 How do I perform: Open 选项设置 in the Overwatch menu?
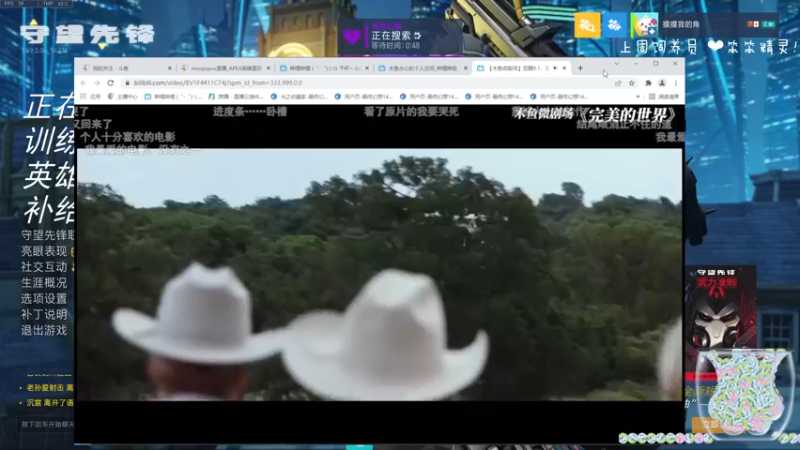pos(44,298)
